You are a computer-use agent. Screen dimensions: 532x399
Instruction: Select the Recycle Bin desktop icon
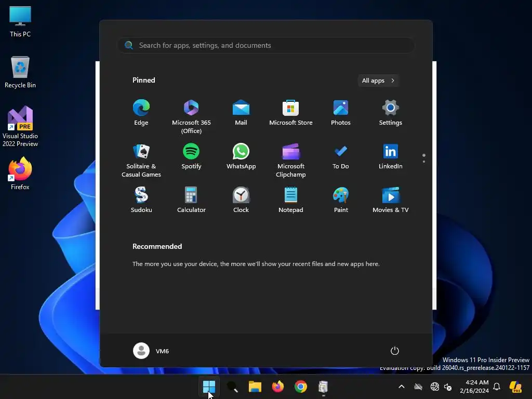[x=20, y=72]
